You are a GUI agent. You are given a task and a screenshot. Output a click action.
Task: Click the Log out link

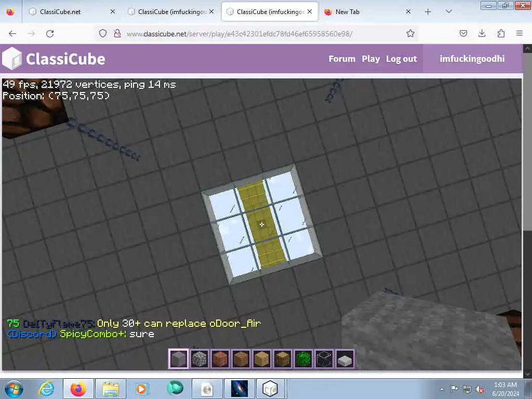click(x=402, y=59)
